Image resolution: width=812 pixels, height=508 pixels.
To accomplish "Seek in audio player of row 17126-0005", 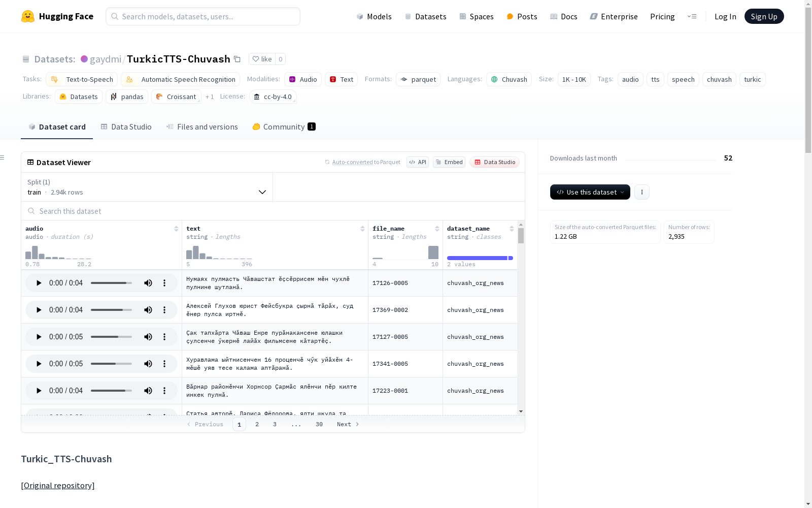I will [x=111, y=283].
